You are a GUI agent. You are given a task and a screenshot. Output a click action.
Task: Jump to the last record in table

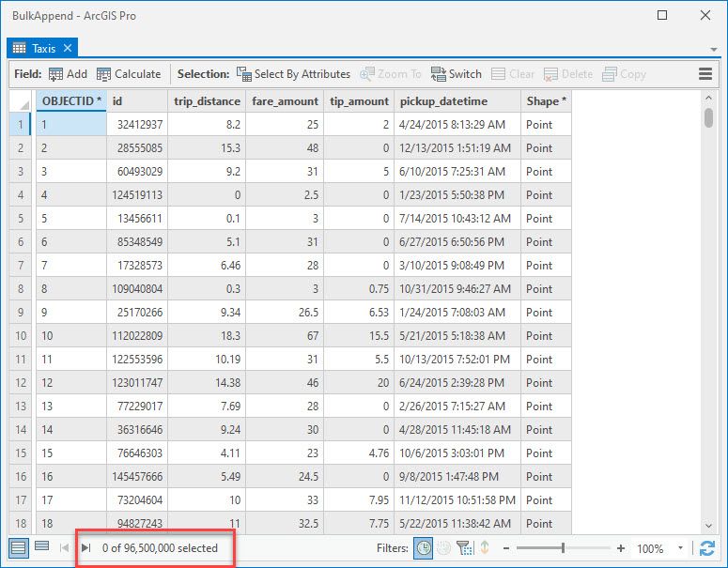point(85,548)
